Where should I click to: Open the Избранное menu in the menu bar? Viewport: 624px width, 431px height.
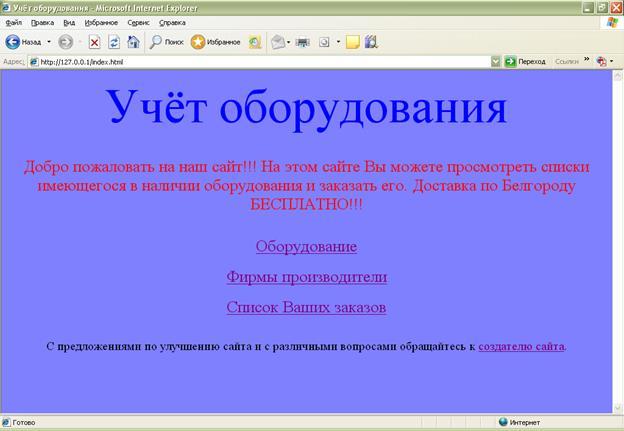point(100,22)
